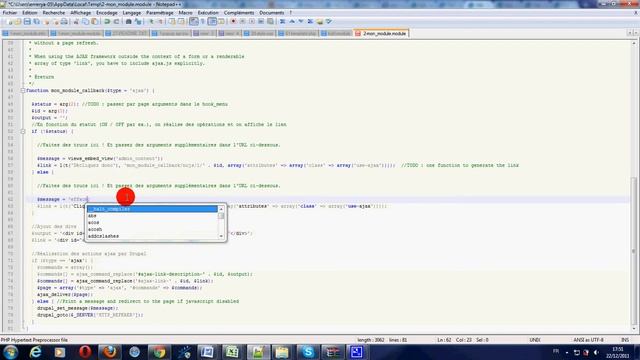The image size is (640, 360).
Task: Toggle synchronized horizontal scrolling
Action: point(181,21)
